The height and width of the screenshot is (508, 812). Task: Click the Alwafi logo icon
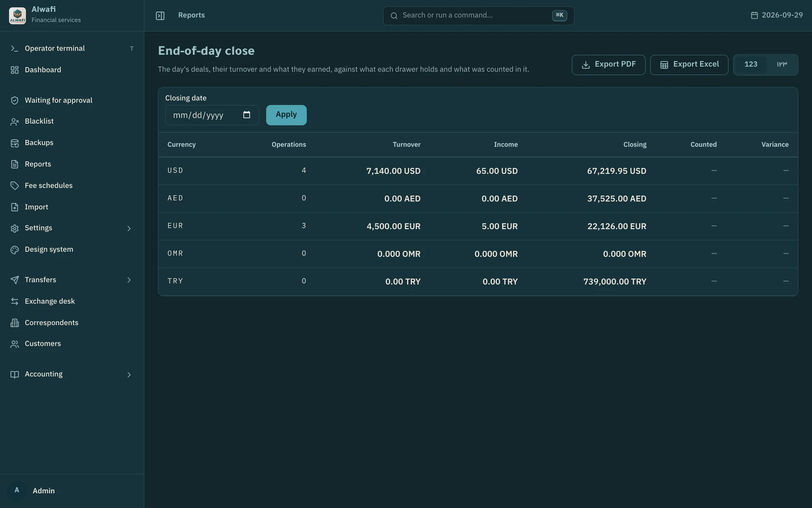17,15
